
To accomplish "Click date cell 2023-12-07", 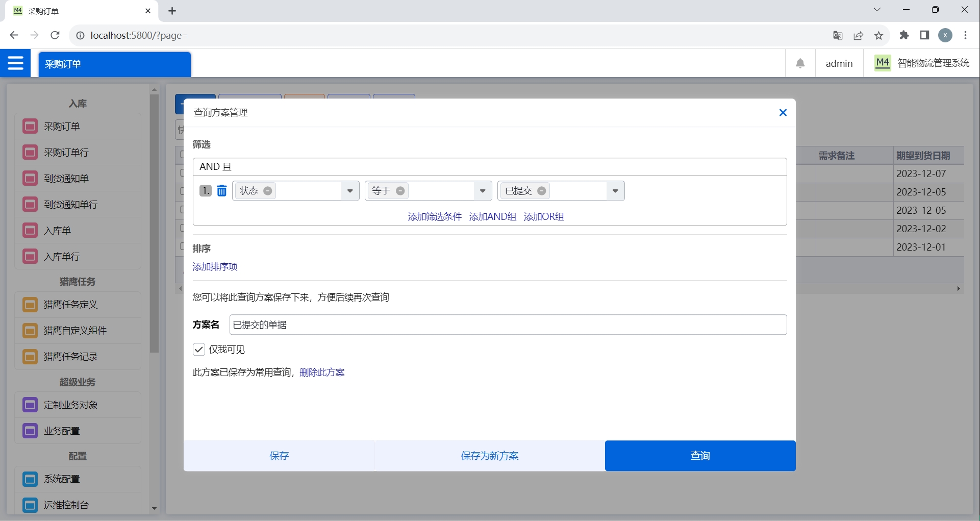I will (x=928, y=174).
